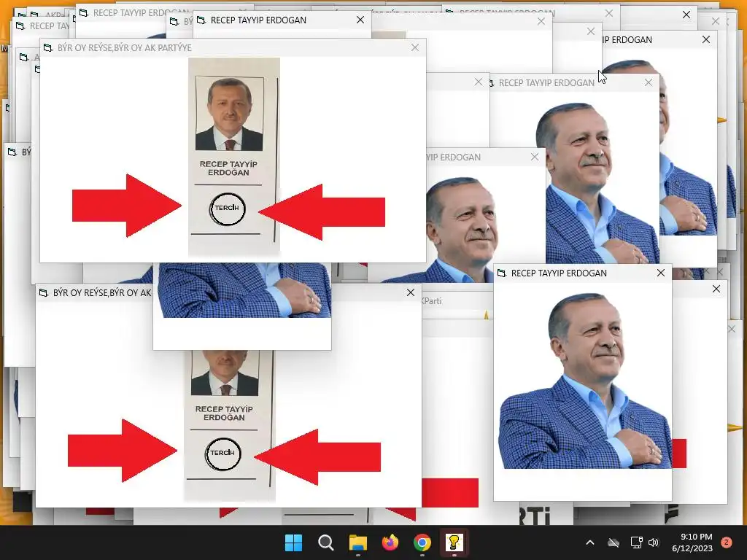Open the cloud sync tray icon
This screenshot has width=747, height=560.
tap(614, 542)
